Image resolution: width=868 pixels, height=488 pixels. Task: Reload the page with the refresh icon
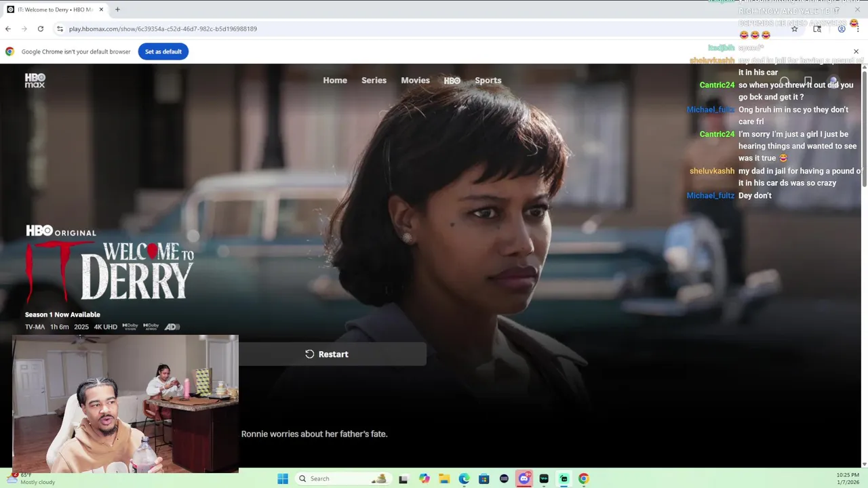[41, 28]
